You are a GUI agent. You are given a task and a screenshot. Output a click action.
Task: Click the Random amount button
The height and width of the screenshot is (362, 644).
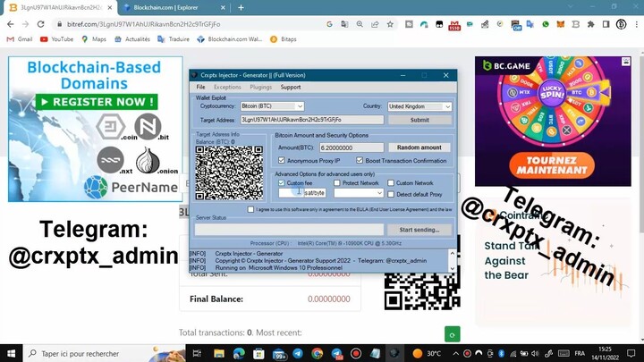[x=419, y=147]
